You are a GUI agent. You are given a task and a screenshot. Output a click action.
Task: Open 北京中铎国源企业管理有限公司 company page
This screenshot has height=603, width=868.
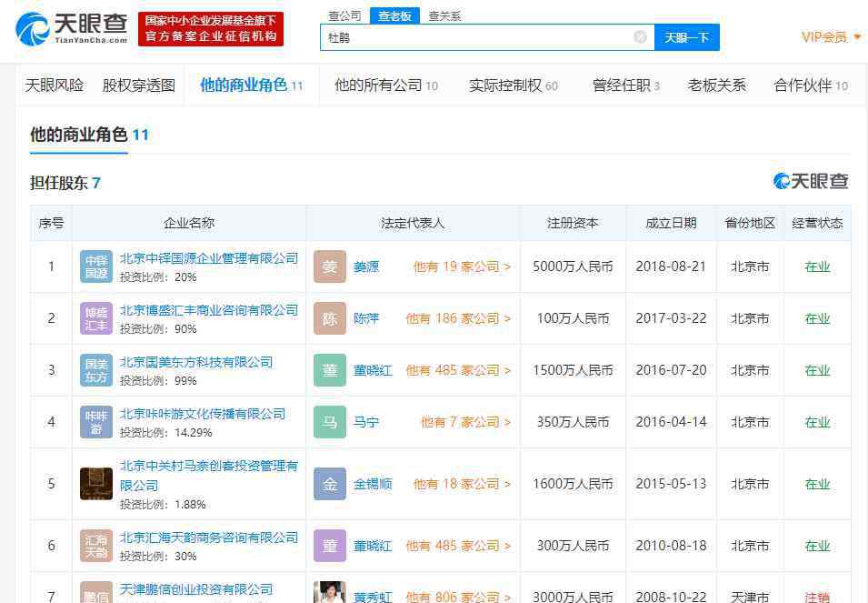[209, 258]
